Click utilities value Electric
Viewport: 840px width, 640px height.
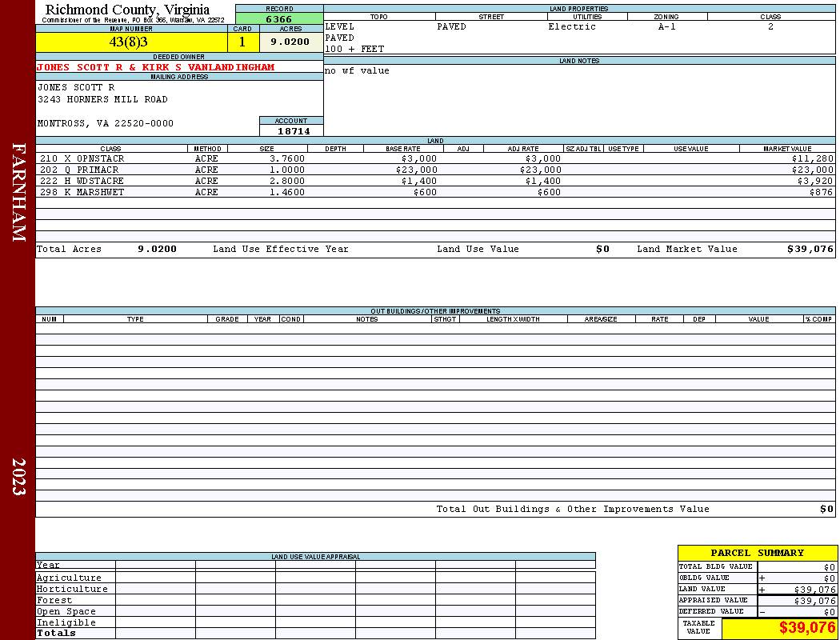click(572, 26)
